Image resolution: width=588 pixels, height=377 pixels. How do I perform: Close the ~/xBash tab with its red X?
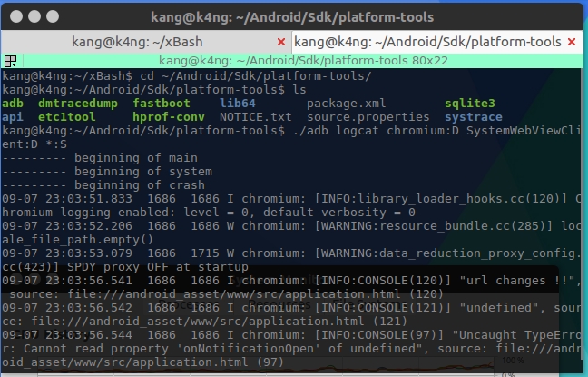coord(281,42)
